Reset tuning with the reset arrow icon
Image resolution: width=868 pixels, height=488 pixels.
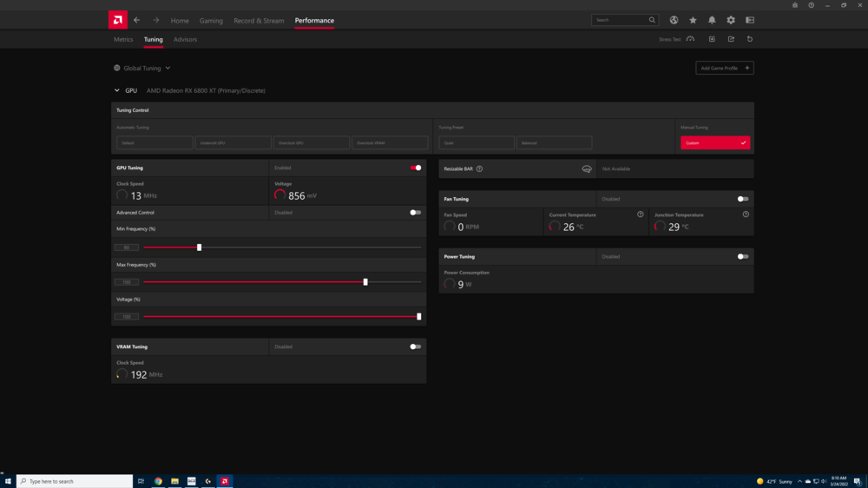[x=750, y=39]
